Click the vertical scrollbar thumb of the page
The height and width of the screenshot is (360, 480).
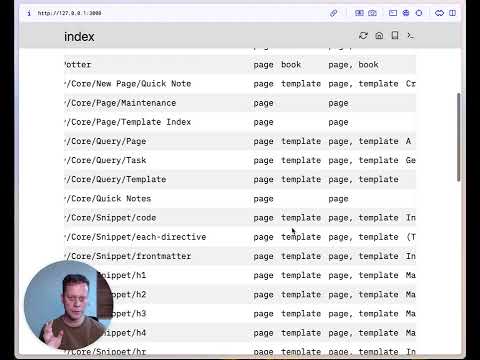(459, 137)
